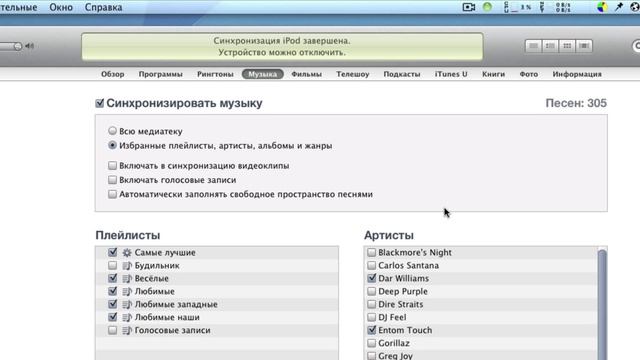Enable Автоматически заполнять свободное пространство песнями
The height and width of the screenshot is (360, 640).
[112, 194]
